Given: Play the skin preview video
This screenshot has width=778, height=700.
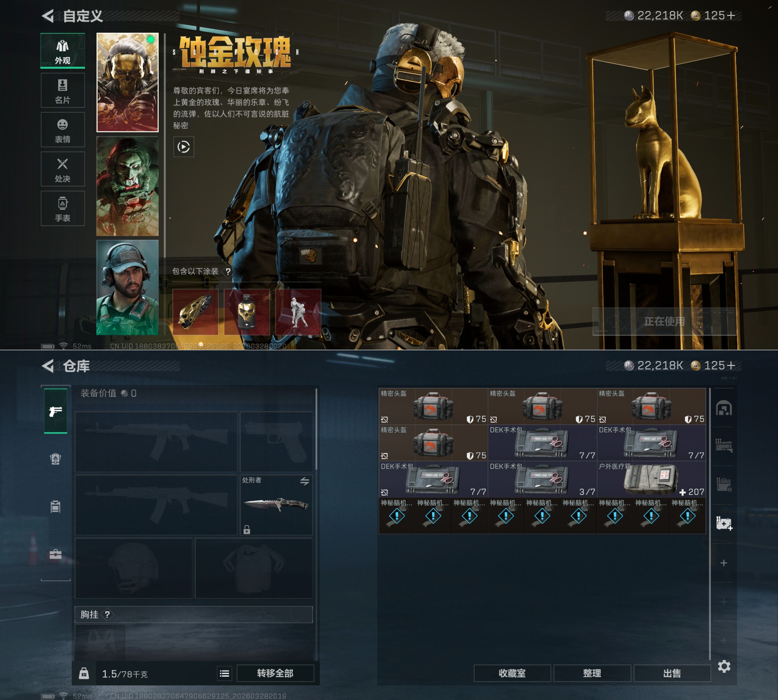Looking at the screenshot, I should (x=184, y=147).
